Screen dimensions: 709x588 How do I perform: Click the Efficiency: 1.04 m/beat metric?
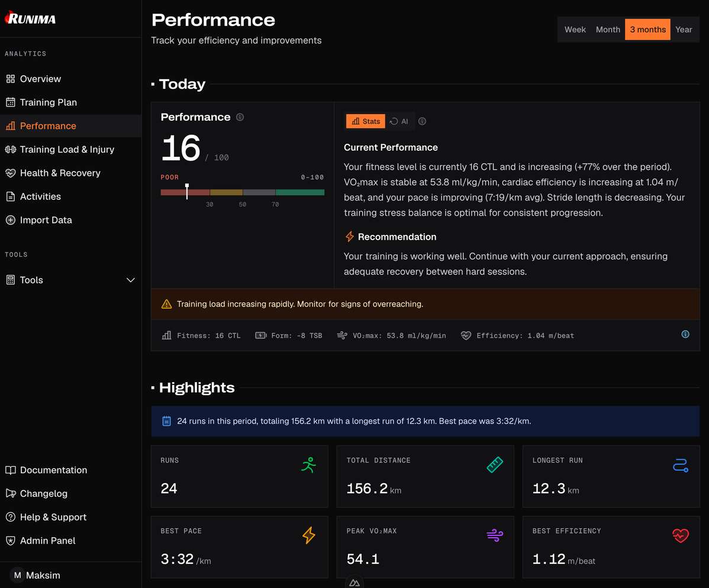517,335
